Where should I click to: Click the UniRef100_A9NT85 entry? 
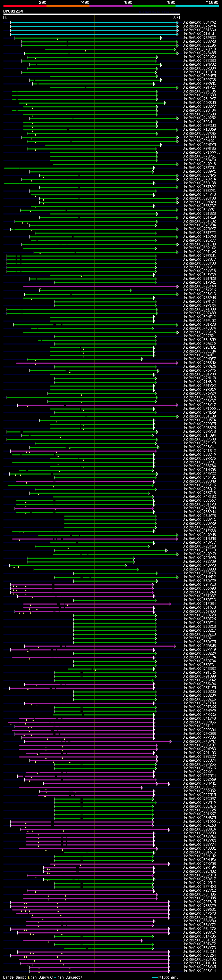pyautogui.click(x=199, y=149)
